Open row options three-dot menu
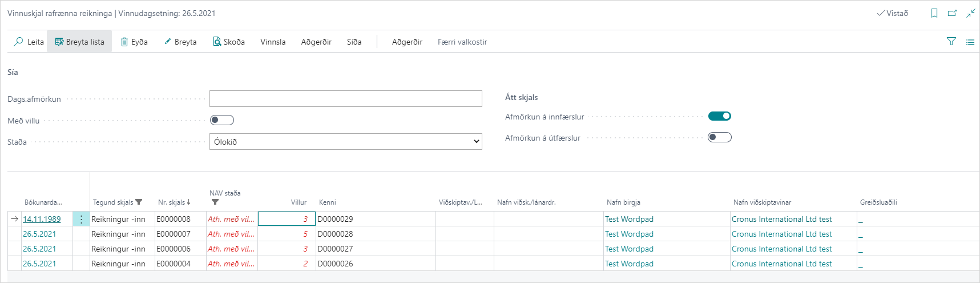The width and height of the screenshot is (980, 283). 81,219
